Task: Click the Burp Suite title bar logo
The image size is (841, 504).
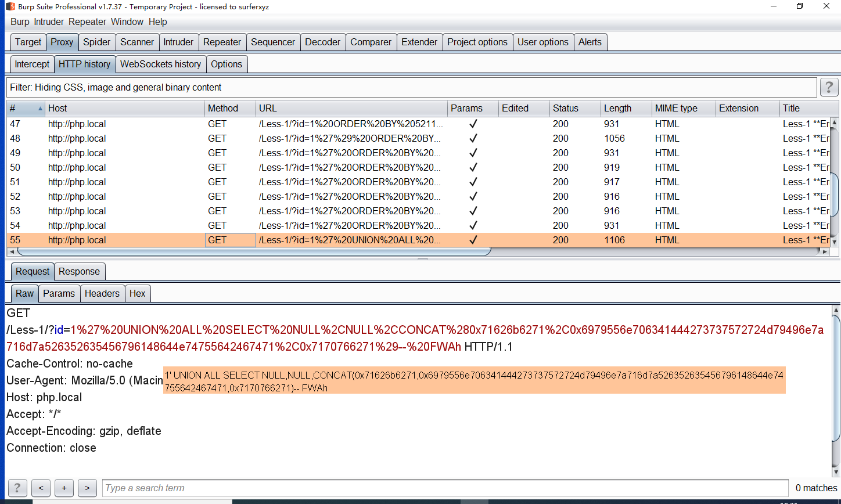Action: pos(10,6)
